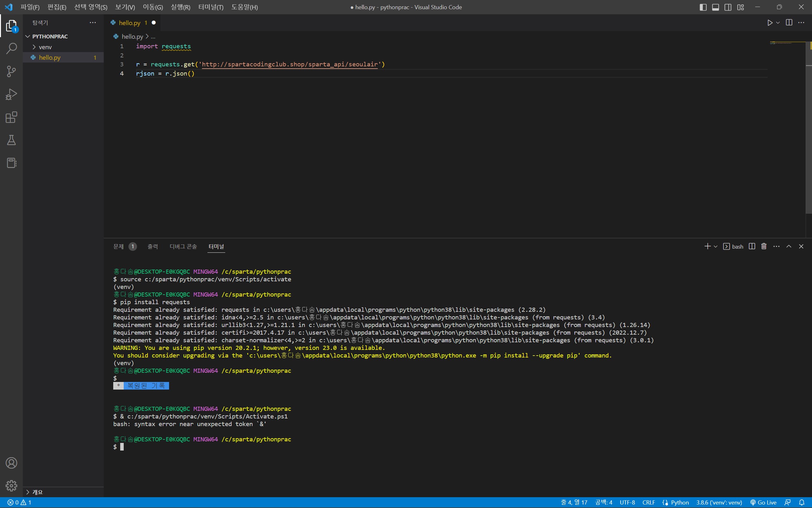Create a new terminal with plus icon

(707, 246)
